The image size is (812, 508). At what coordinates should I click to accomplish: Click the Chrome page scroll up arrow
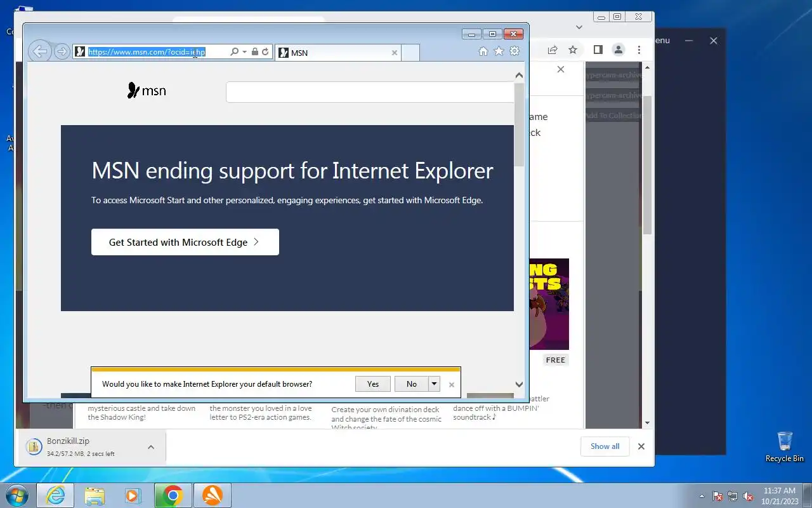coord(647,66)
